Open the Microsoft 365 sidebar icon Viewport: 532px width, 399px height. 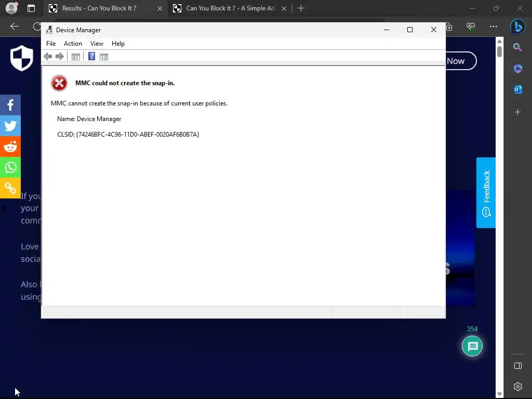(518, 68)
